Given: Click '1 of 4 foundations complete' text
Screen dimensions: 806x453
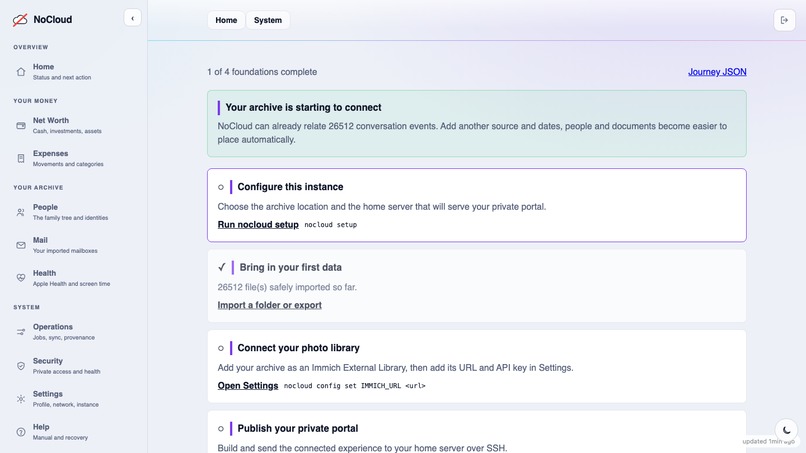Looking at the screenshot, I should 262,72.
